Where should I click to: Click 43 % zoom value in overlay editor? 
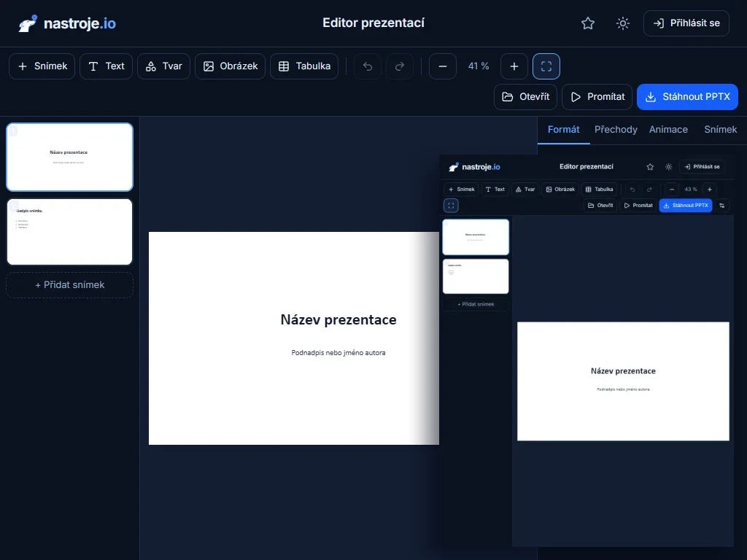point(691,190)
